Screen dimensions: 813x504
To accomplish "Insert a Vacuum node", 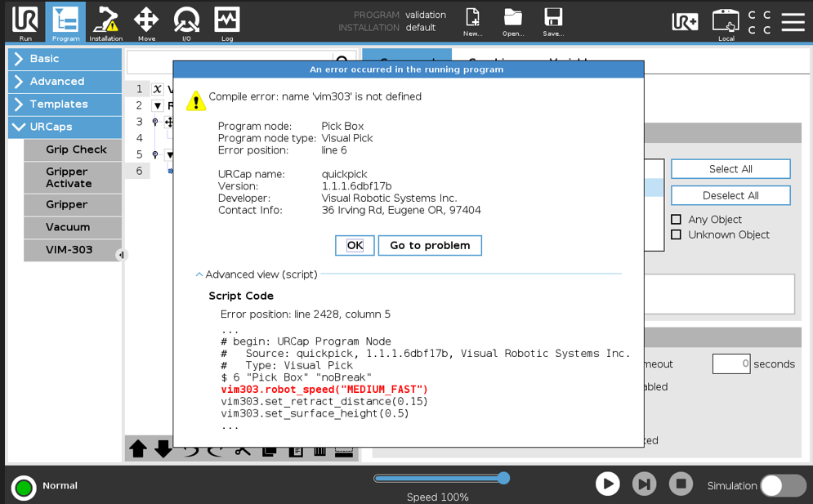I will coord(73,227).
